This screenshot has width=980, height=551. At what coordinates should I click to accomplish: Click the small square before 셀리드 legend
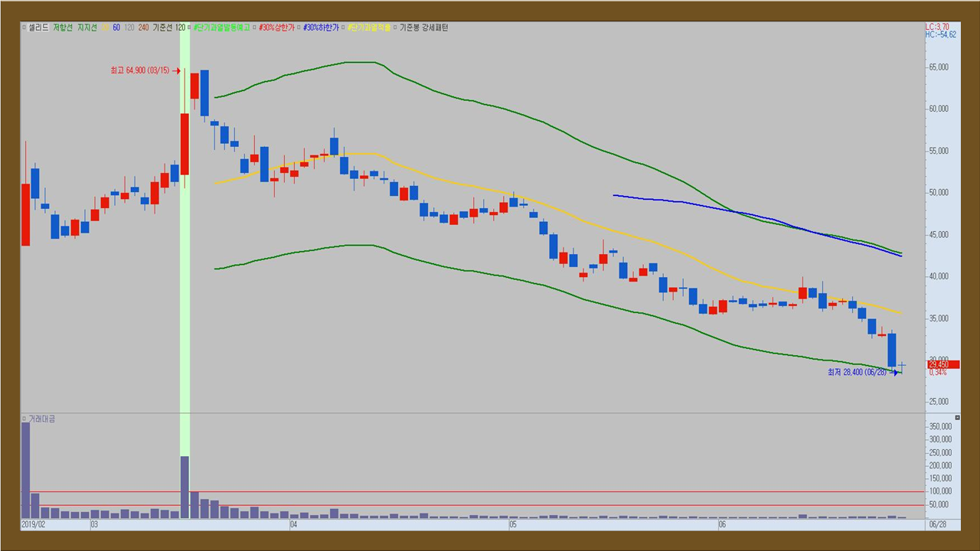point(24,28)
